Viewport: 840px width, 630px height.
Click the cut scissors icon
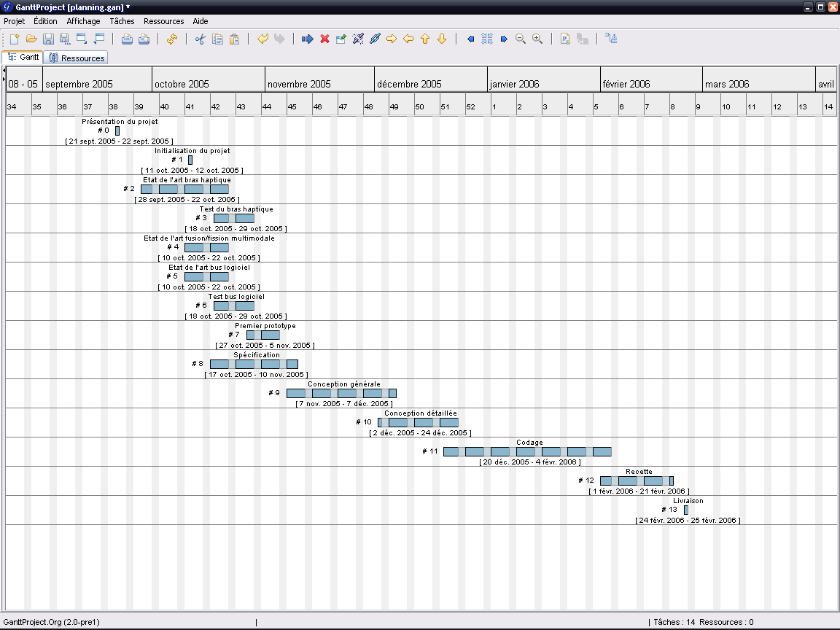click(201, 39)
